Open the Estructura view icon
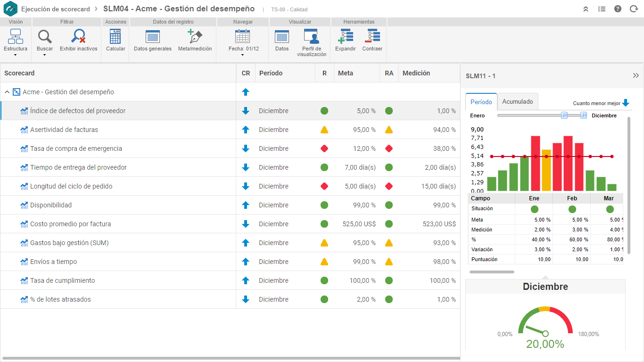644x362 pixels. 16,37
